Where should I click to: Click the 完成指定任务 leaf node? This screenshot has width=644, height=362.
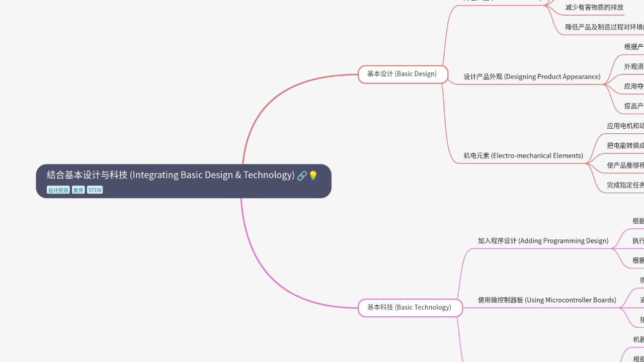click(x=625, y=185)
